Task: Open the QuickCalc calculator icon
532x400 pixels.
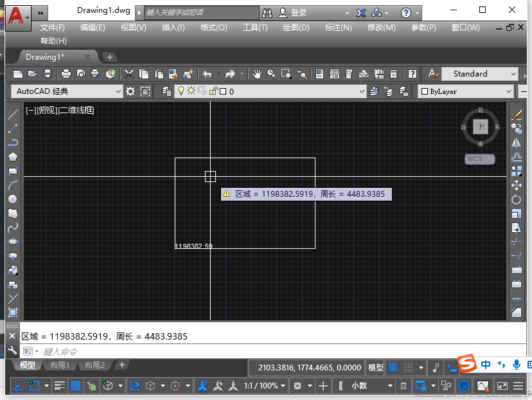Action: [x=394, y=74]
